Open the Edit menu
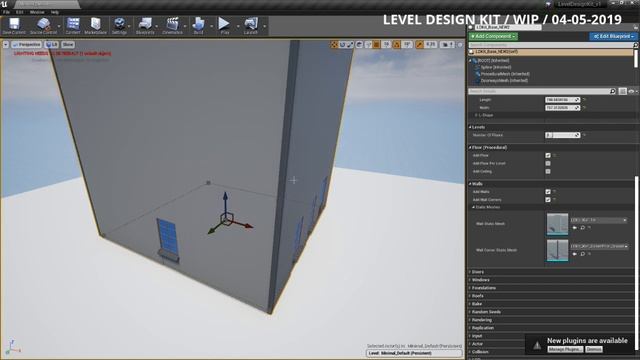This screenshot has width=640, height=360. coord(19,12)
